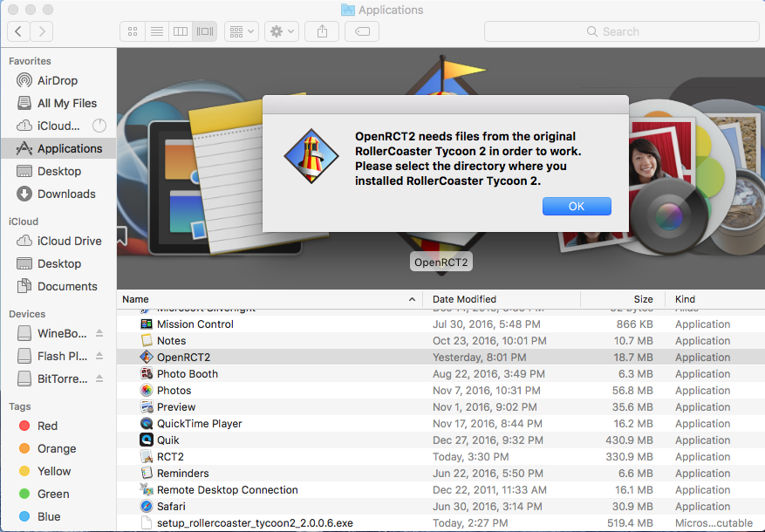Eject the WineBo... volume
This screenshot has height=532, width=765.
tap(99, 333)
